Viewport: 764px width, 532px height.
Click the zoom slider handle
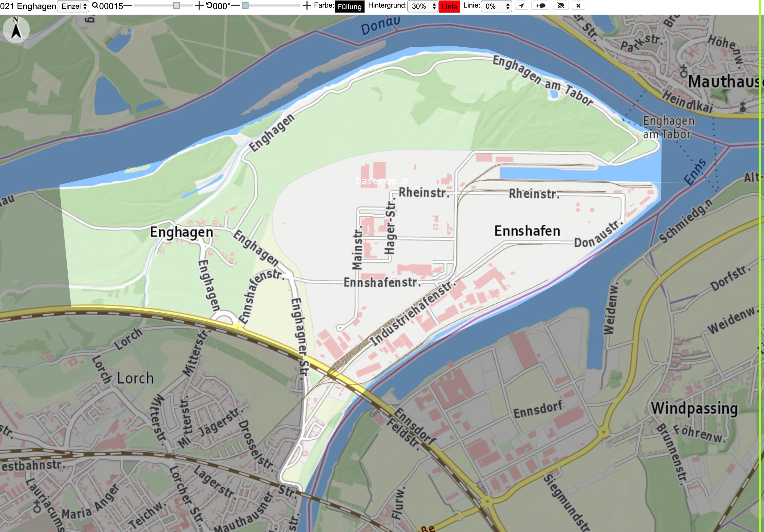coord(176,6)
